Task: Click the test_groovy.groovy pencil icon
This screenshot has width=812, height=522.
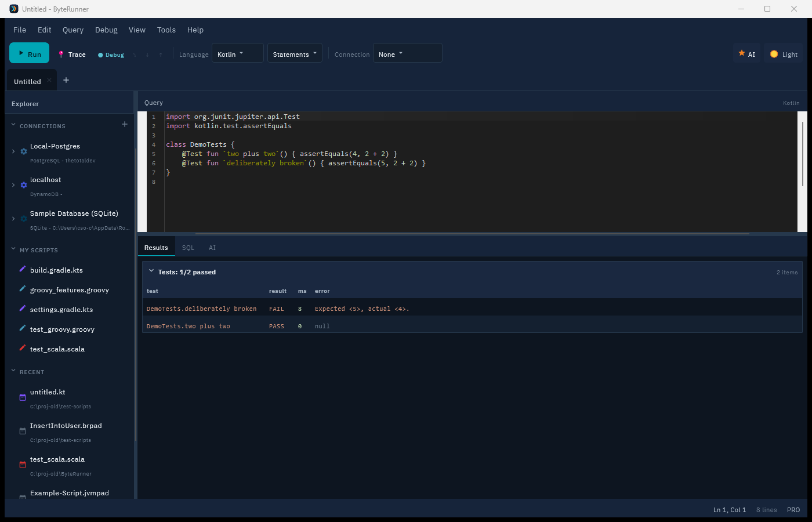Action: [23, 328]
